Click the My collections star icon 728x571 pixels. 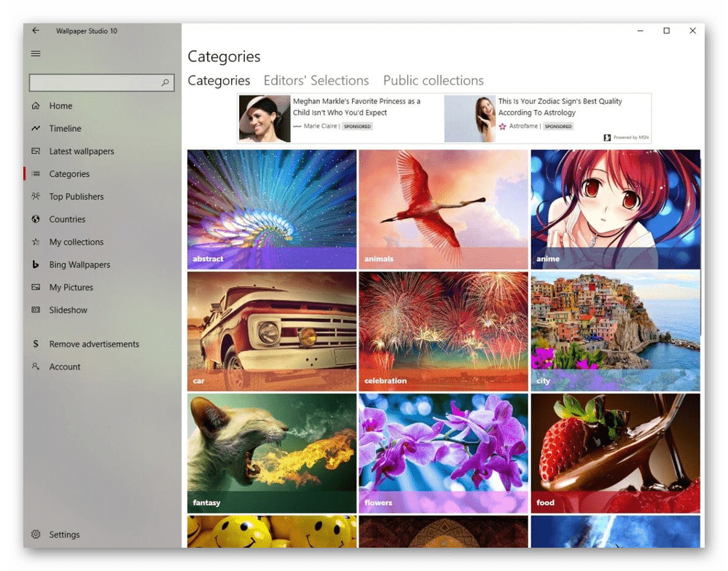[36, 243]
